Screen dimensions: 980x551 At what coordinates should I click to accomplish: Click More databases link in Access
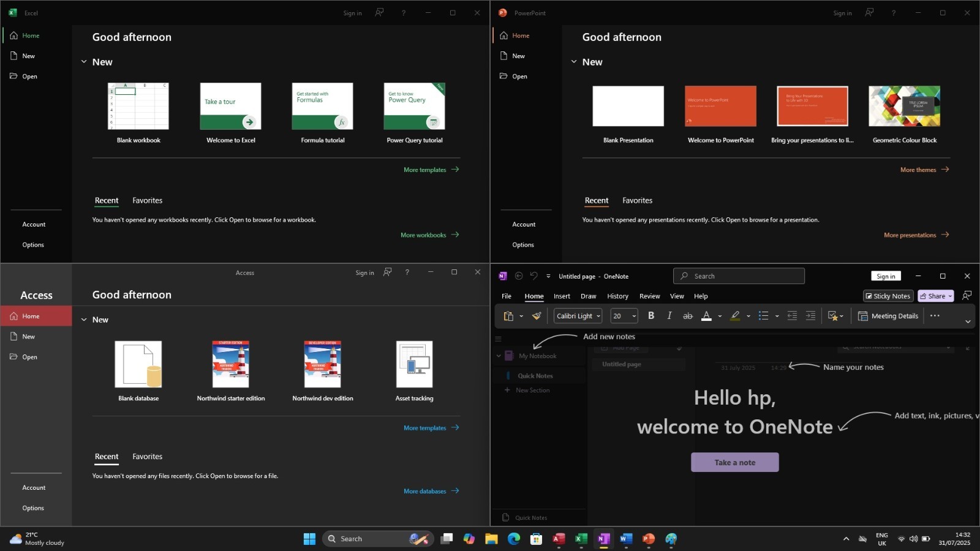click(x=431, y=491)
